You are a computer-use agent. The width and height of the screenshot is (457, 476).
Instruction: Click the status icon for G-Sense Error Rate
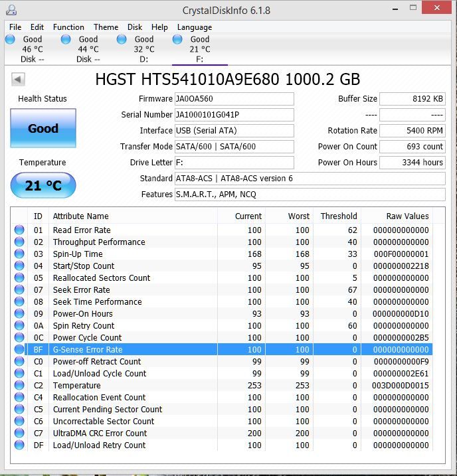tap(19, 349)
